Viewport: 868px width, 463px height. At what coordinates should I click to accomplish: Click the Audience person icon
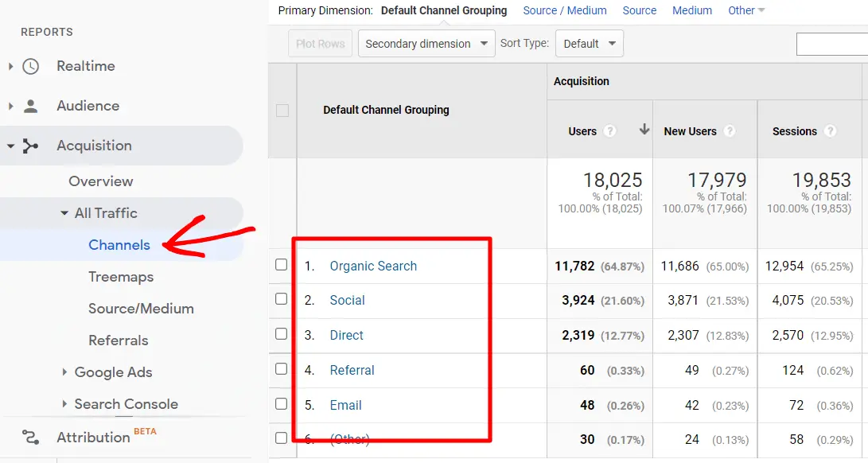[30, 106]
